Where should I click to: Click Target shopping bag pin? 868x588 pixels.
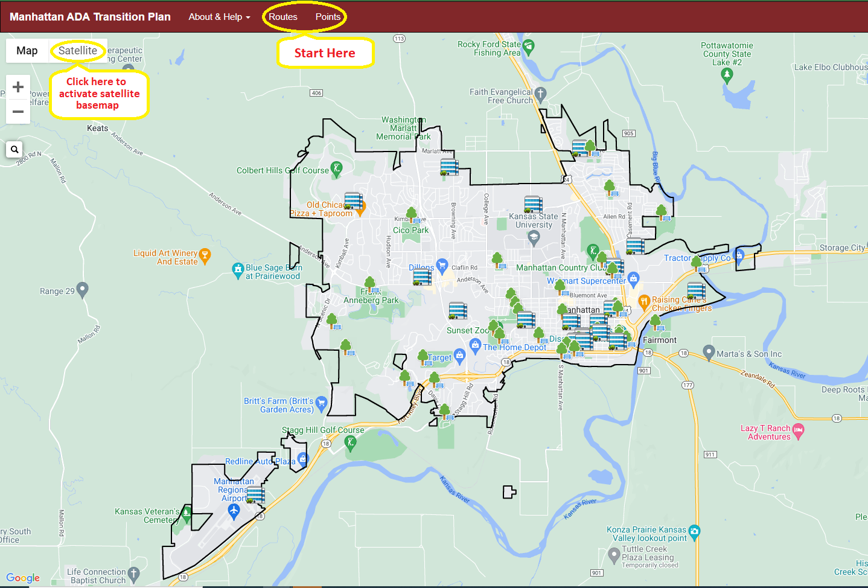coord(459,357)
